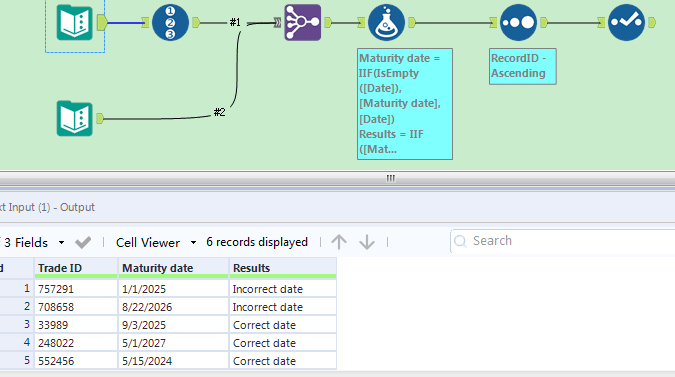Image resolution: width=675 pixels, height=377 pixels.
Task: Select the Sort tool
Action: click(518, 22)
